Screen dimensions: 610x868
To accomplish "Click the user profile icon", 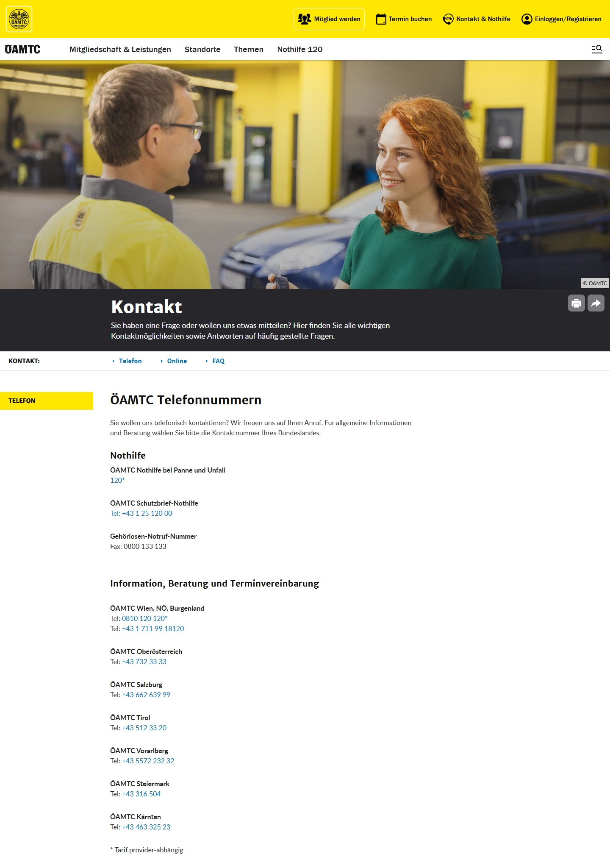I will 527,19.
